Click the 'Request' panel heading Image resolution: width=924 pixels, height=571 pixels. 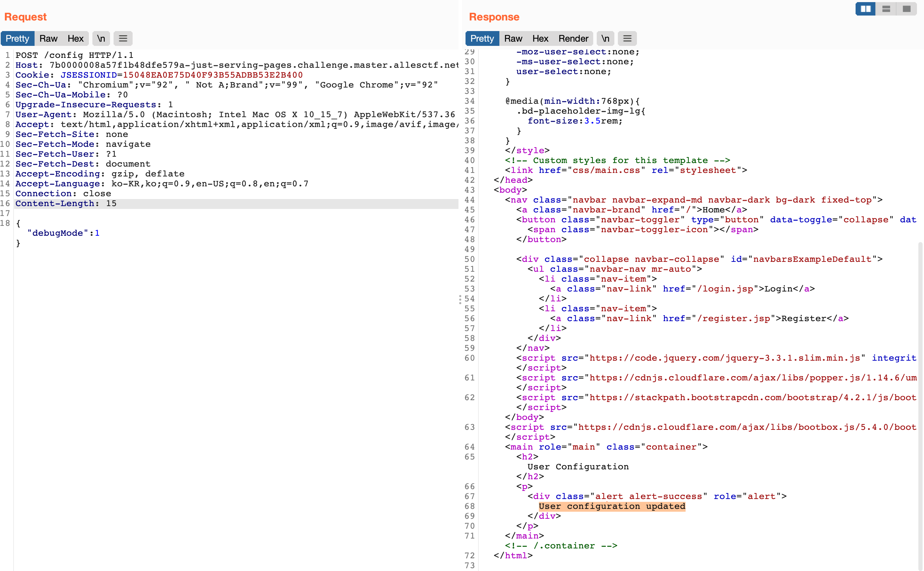point(25,17)
